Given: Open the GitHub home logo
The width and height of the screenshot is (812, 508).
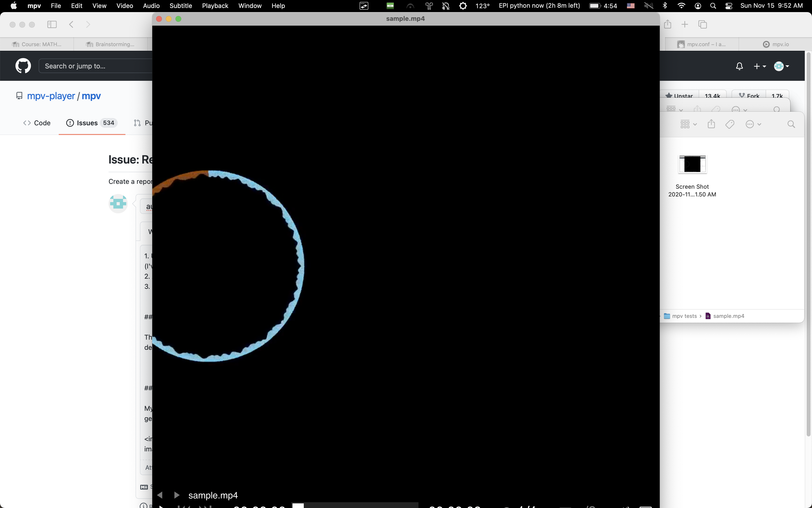Looking at the screenshot, I should [x=23, y=66].
